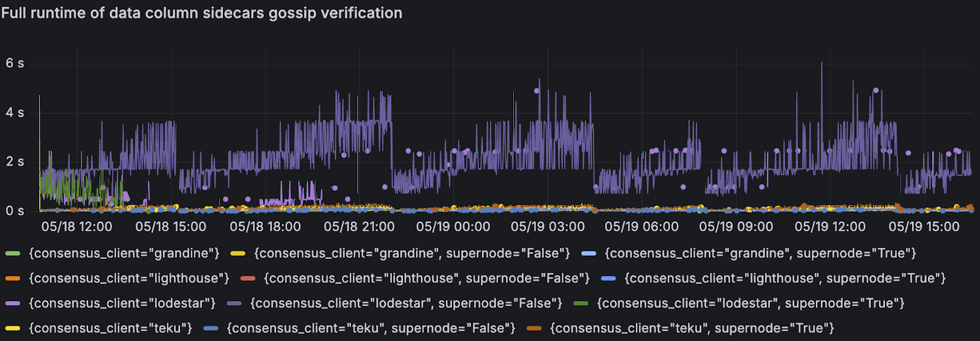Open the panel title menu for gossip verification
This screenshot has width=980, height=341.
(202, 13)
